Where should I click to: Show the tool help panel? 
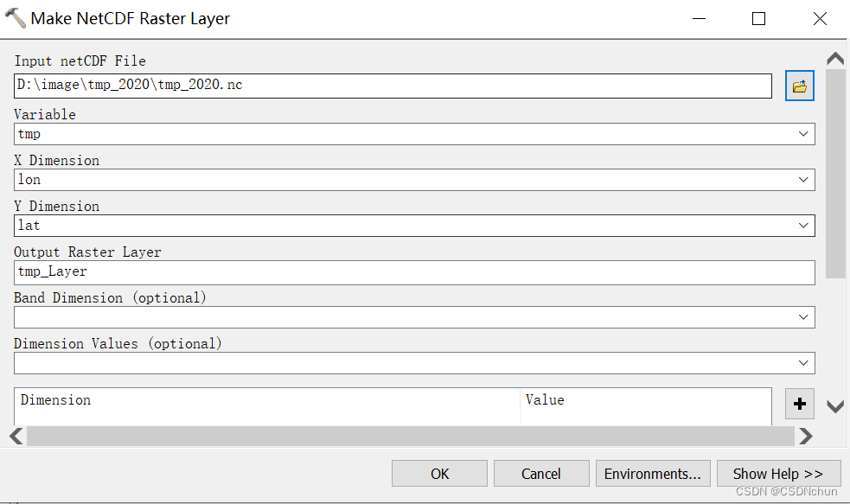click(777, 473)
